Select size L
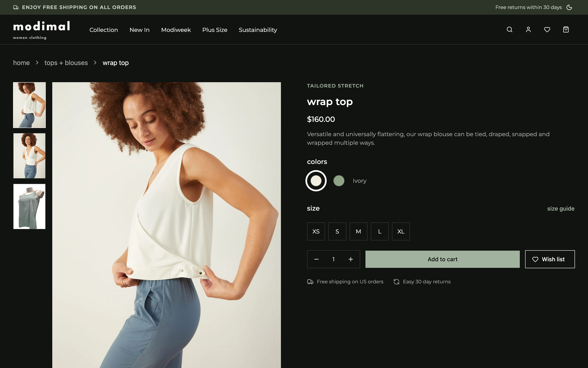Viewport: 588px width, 368px height. (x=380, y=231)
